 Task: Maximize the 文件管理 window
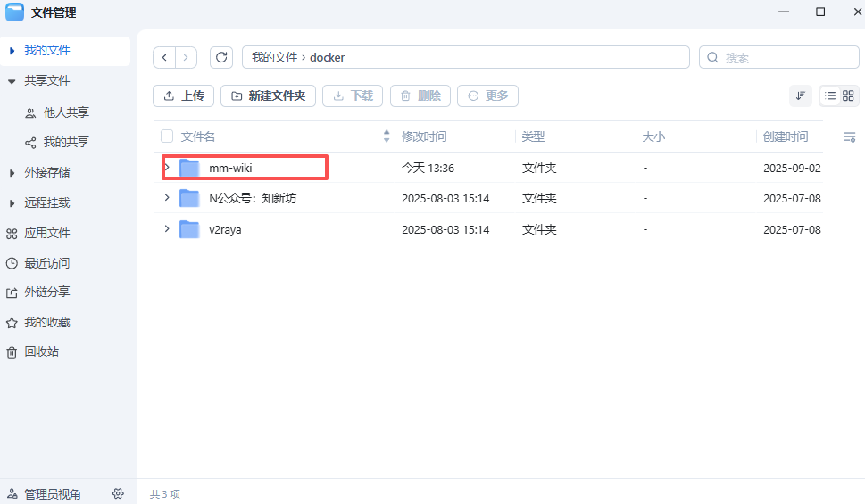tap(820, 12)
